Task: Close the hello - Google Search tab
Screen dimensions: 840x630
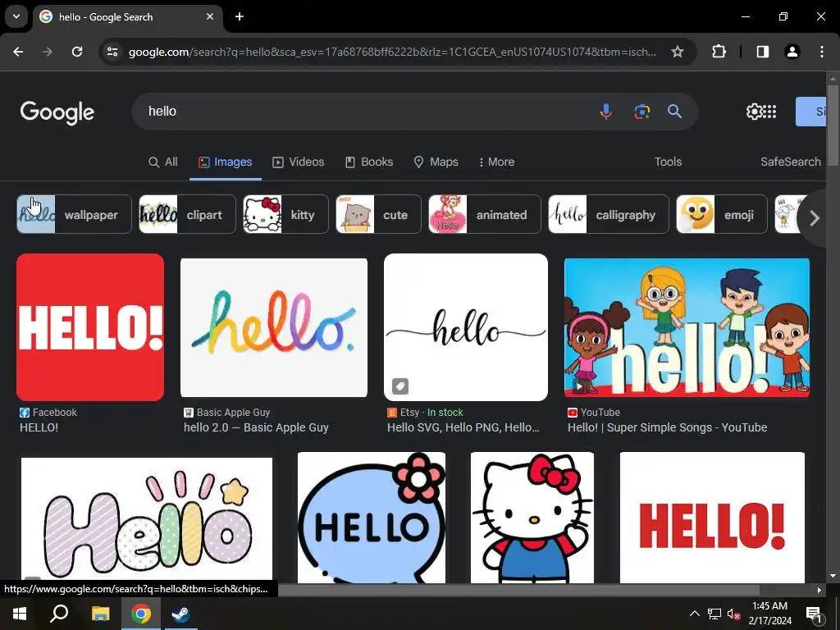Action: coord(210,16)
